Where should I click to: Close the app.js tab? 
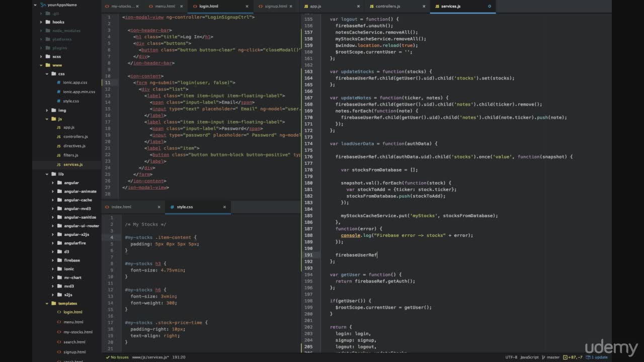[x=358, y=7]
